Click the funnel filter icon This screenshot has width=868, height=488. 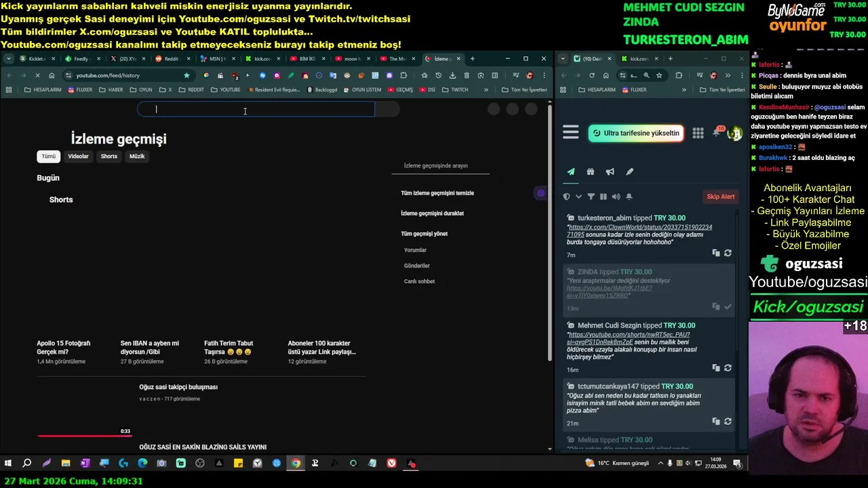tap(591, 197)
